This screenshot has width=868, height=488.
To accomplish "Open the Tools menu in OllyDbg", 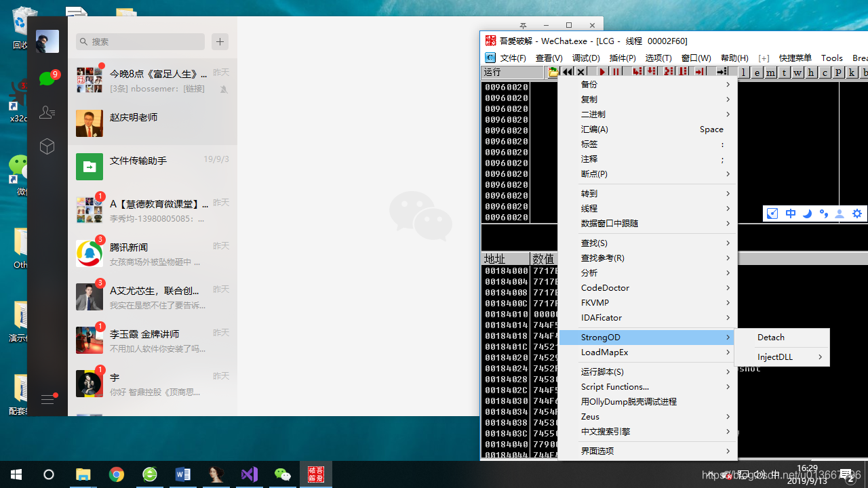I will coord(831,58).
